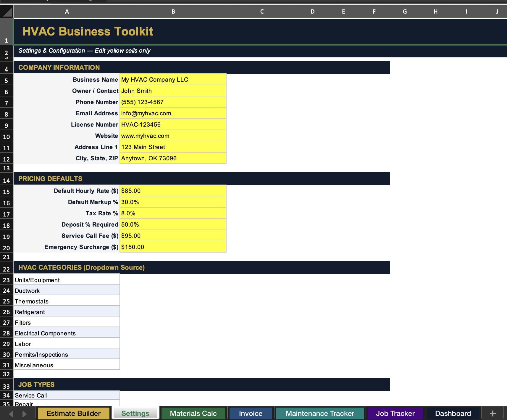Open the Materials Calc sheet tab
507x420 pixels.
click(x=193, y=413)
